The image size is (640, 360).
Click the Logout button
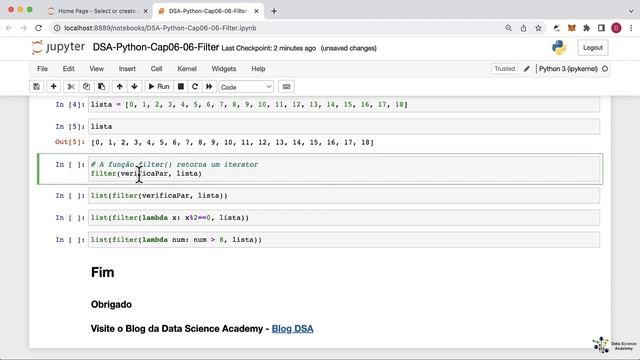click(x=593, y=48)
